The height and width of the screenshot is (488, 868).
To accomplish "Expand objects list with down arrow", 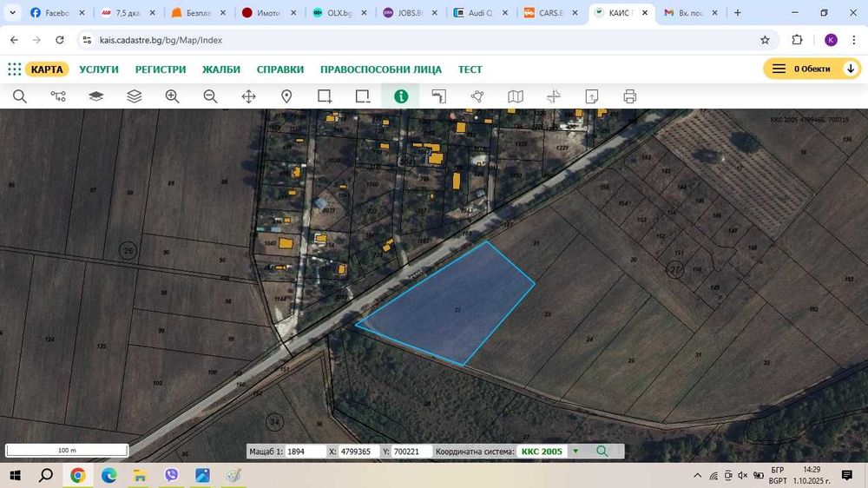I will (851, 69).
